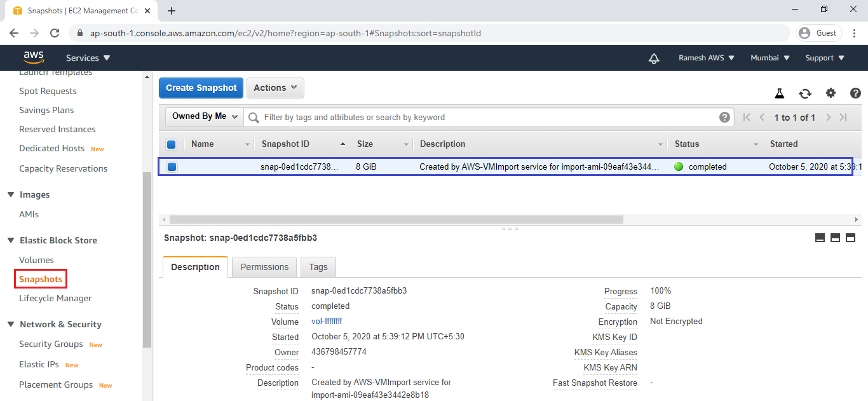Open Placement Groups in sidebar
Screen dimensions: 868x401
pos(56,384)
